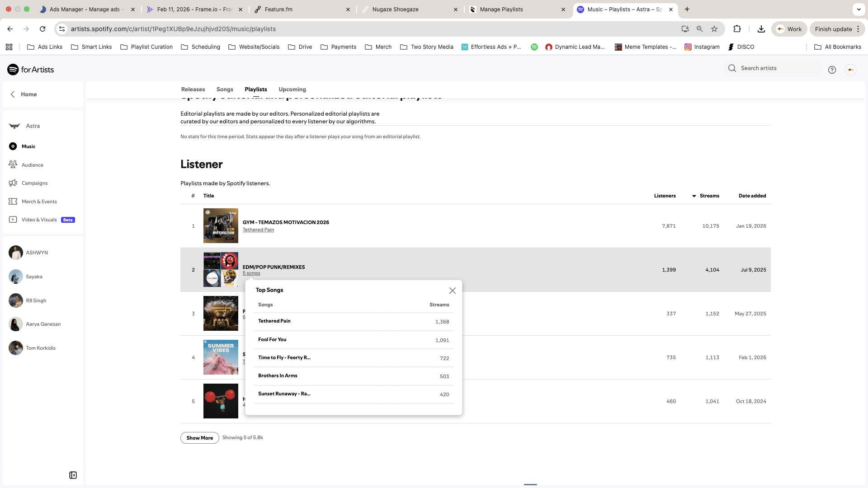Sort playlists by Streams column
868x488 pixels.
tap(709, 196)
